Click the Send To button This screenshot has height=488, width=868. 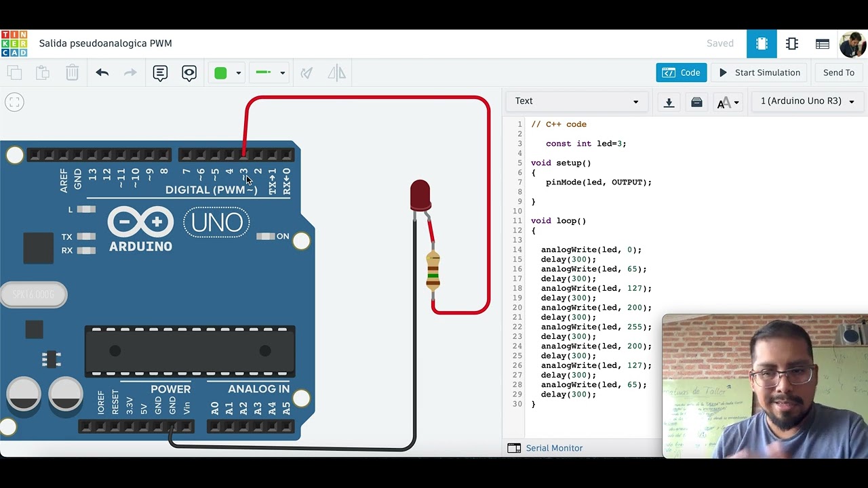[x=839, y=73]
